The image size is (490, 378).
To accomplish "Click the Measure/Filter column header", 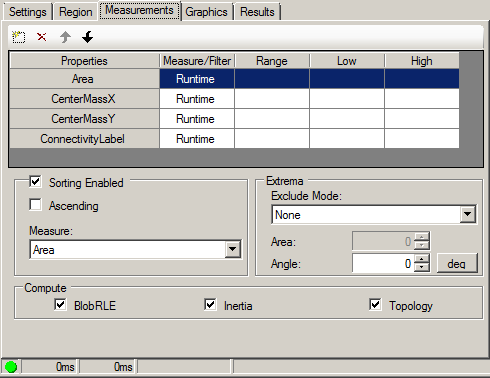I will (x=197, y=61).
